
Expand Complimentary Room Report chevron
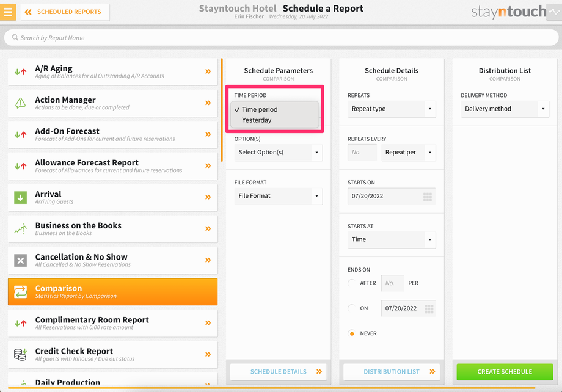(208, 323)
